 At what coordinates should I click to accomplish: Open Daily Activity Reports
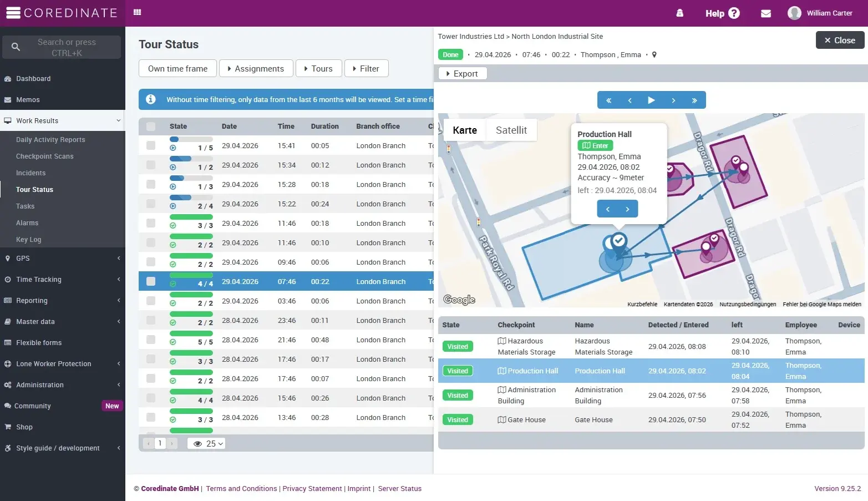(50, 140)
